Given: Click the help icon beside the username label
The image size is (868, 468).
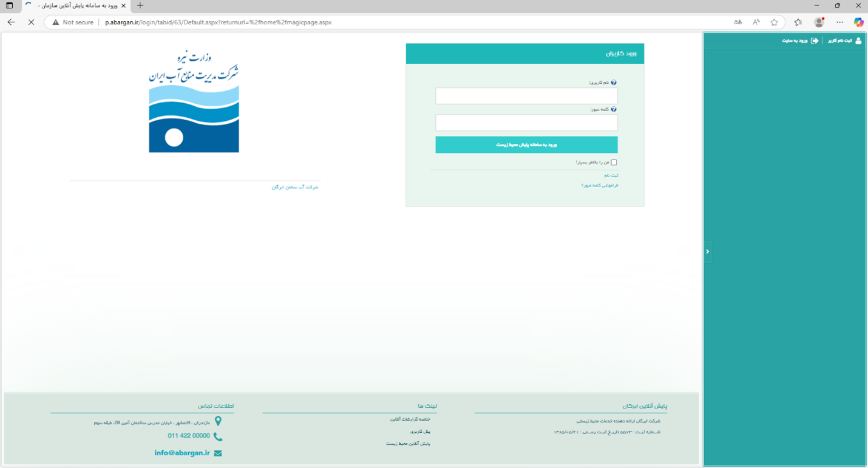Looking at the screenshot, I should tap(614, 83).
